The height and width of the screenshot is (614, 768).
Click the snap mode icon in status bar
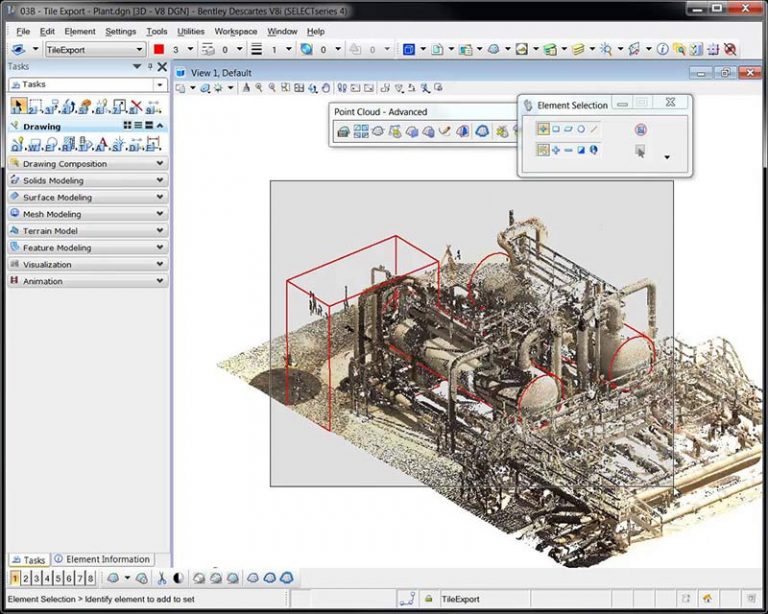(408, 599)
